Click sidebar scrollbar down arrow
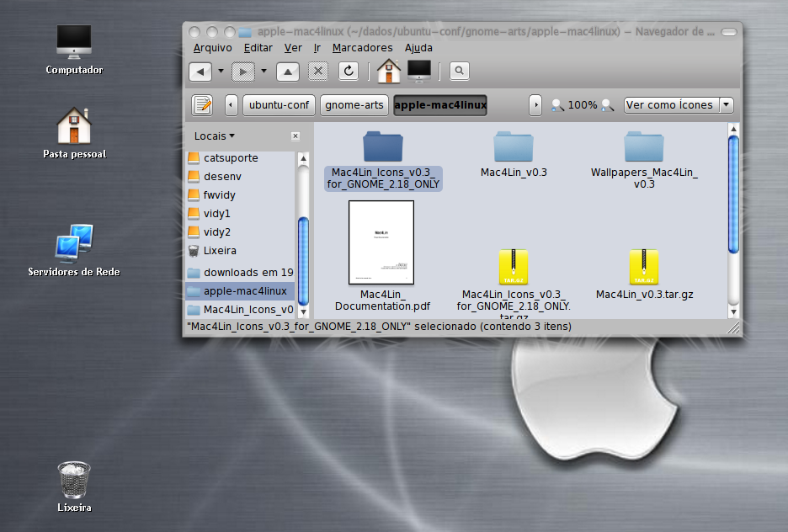 [303, 312]
